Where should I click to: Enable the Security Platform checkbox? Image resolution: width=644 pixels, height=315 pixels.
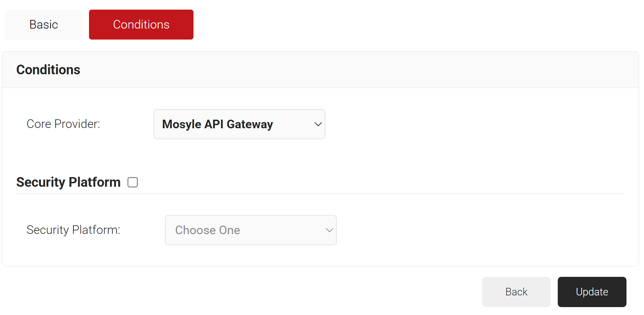(x=133, y=182)
